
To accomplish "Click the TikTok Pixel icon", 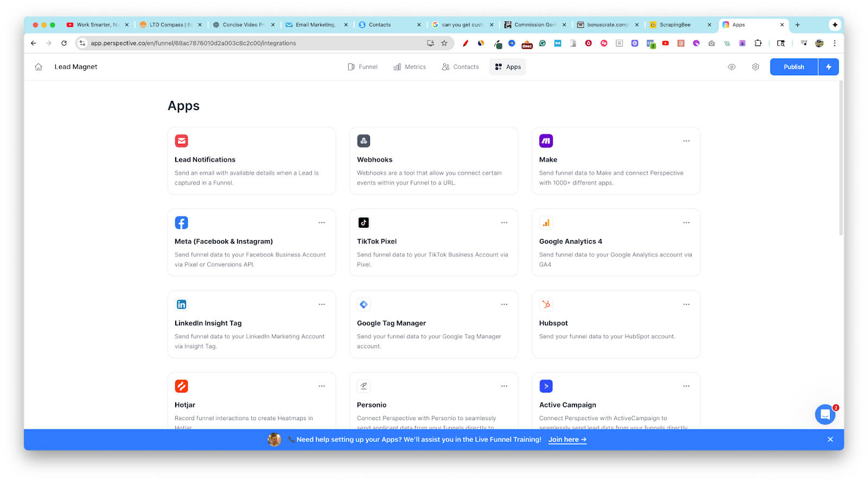I will click(363, 223).
